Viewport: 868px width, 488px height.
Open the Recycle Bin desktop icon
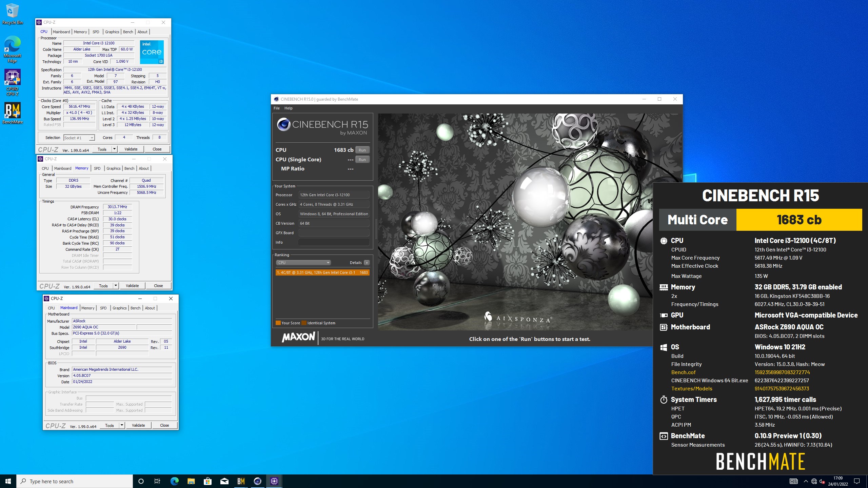point(12,14)
